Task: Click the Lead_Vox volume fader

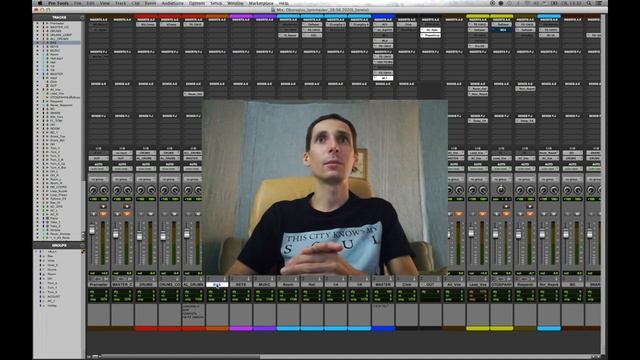Action: pyautogui.click(x=471, y=233)
